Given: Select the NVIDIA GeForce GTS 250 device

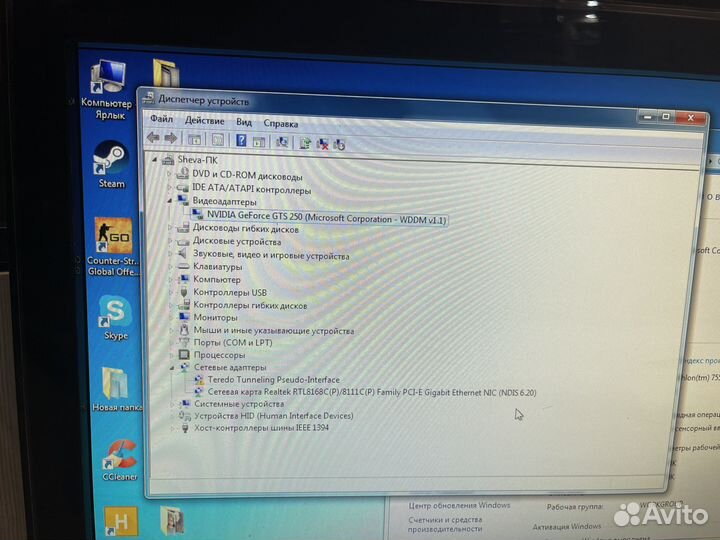Looking at the screenshot, I should click(320, 217).
